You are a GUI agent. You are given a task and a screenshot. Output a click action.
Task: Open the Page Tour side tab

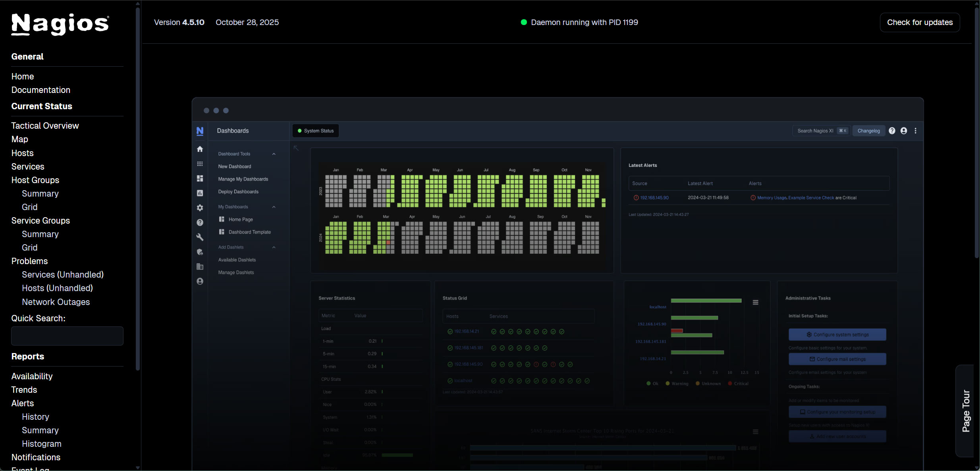coord(966,411)
